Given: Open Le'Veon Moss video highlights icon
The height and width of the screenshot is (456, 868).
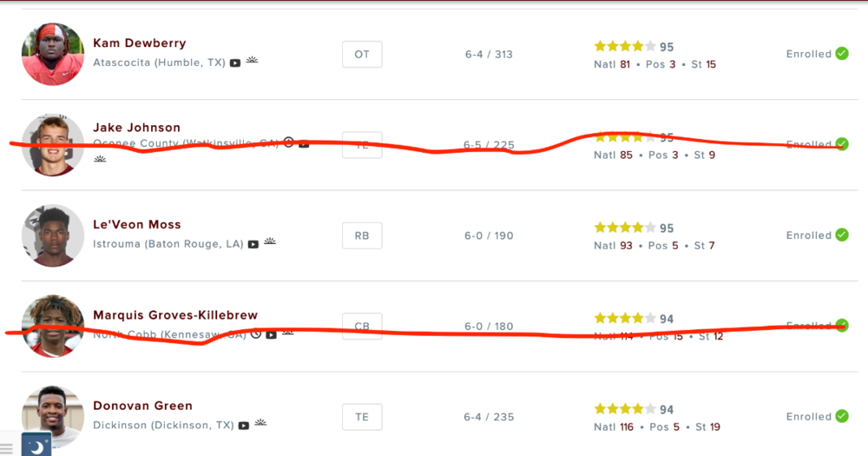Looking at the screenshot, I should (253, 245).
